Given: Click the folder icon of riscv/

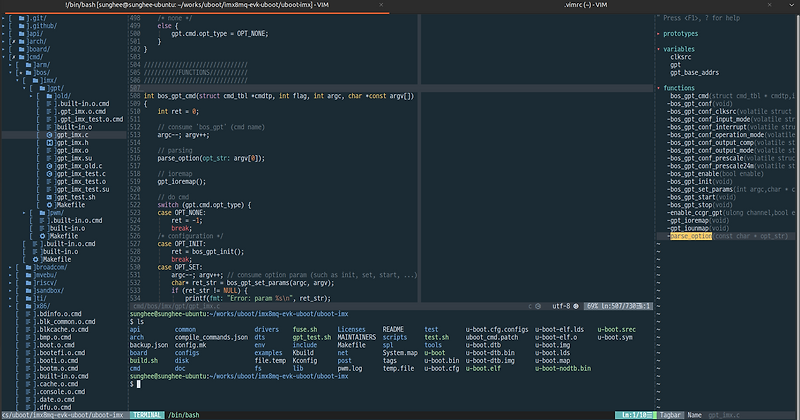Looking at the screenshot, I should point(29,283).
